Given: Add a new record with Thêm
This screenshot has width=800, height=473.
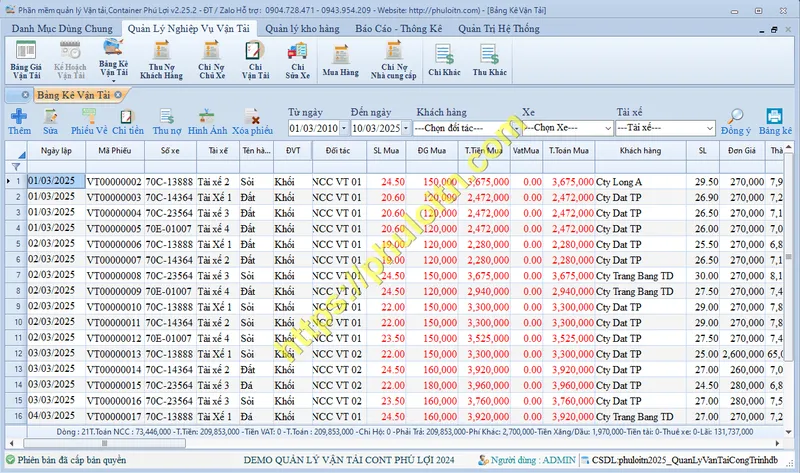Looking at the screenshot, I should [19, 121].
